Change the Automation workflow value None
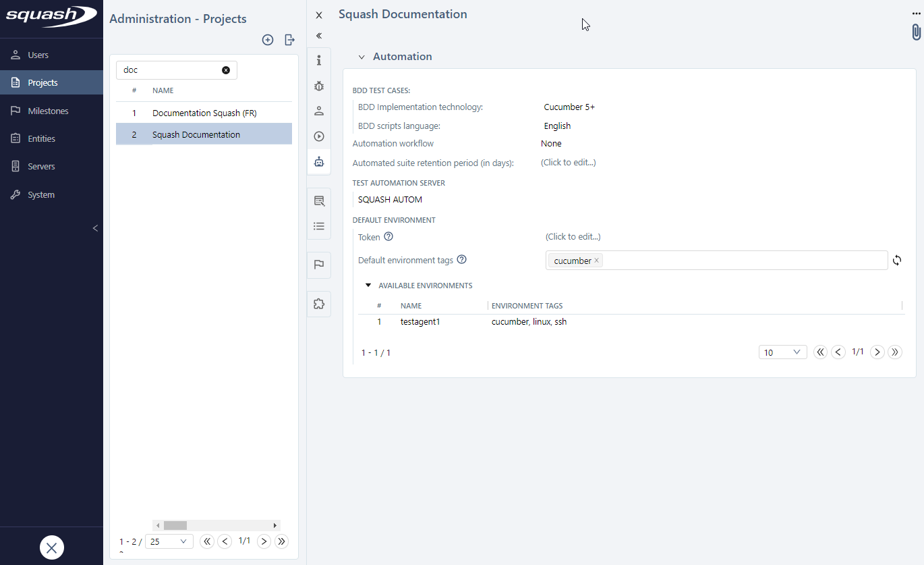The width and height of the screenshot is (924, 565). point(551,143)
